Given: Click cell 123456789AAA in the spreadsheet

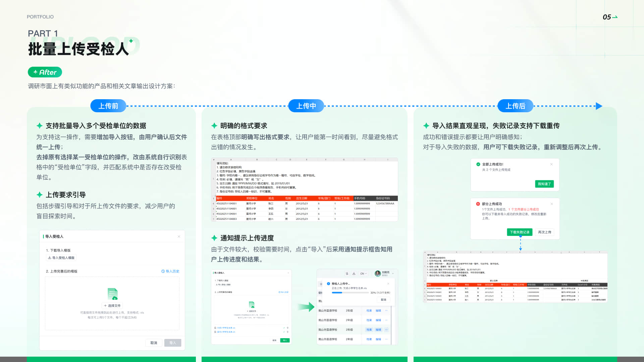Looking at the screenshot, I should [385, 203].
